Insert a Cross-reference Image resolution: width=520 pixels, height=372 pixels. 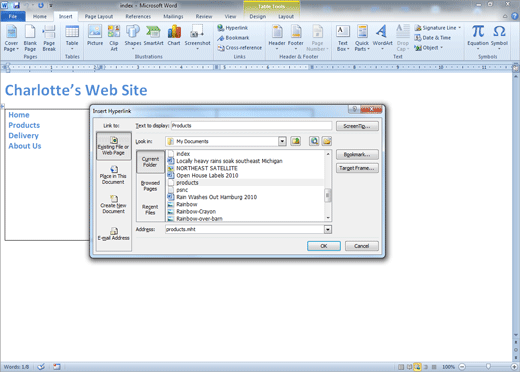239,48
